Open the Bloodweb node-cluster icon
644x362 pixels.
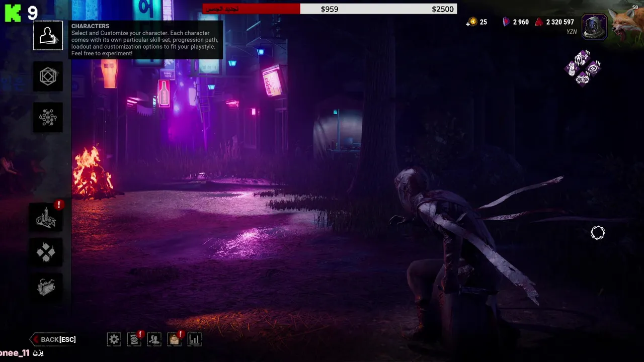[x=48, y=117]
